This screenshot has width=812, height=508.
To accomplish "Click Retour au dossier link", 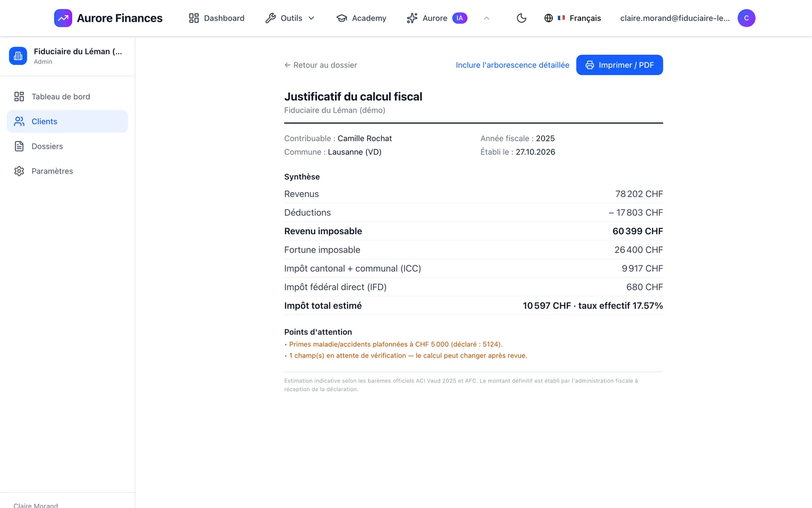I will (x=321, y=65).
